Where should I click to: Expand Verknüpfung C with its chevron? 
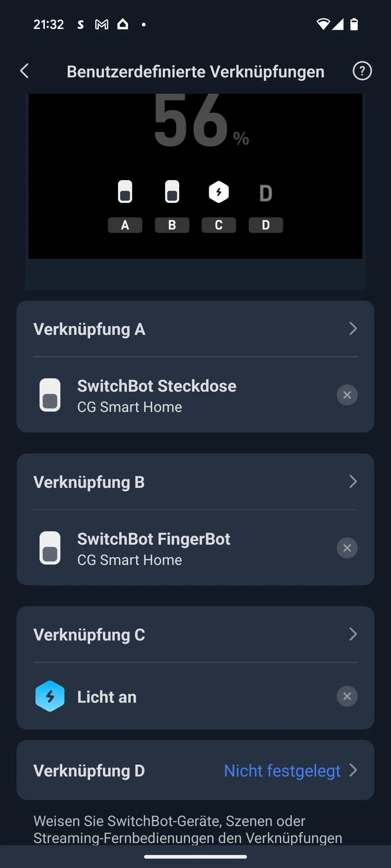[x=353, y=634]
